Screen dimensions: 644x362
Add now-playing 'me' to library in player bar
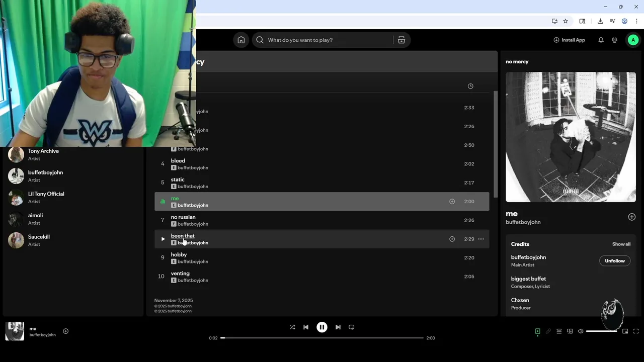(65, 331)
